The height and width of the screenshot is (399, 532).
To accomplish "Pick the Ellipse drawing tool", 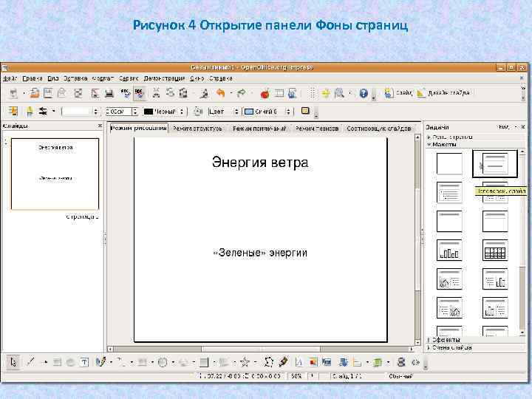I will 71,362.
